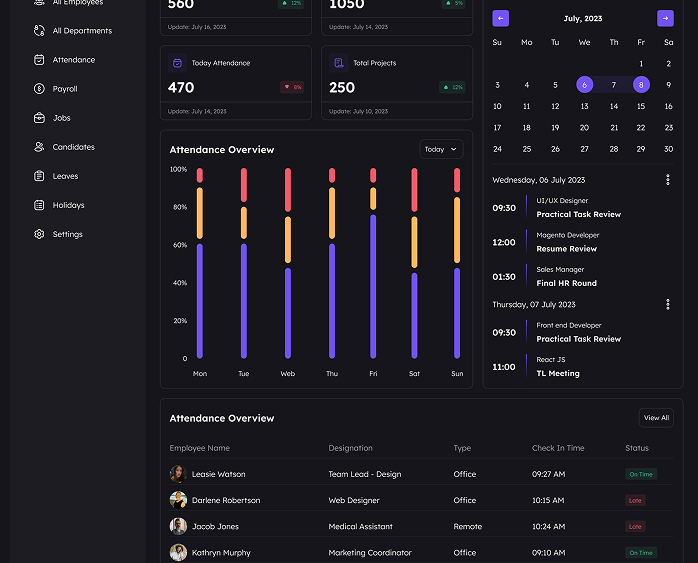The width and height of the screenshot is (698, 563).
Task: Click the Jobs briefcase icon
Action: pos(39,118)
